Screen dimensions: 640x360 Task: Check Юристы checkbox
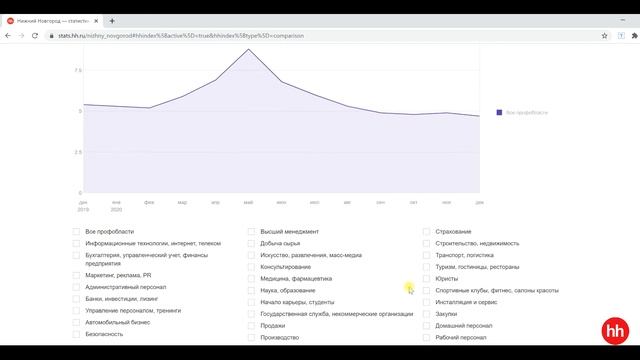point(427,279)
